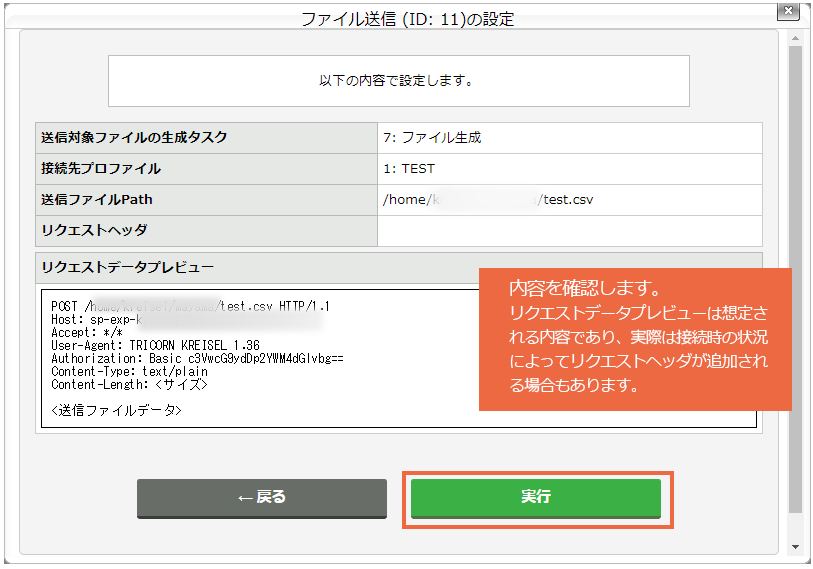This screenshot has width=813, height=569.
Task: Click the empty リクエストヘッダ value cell
Action: click(x=569, y=231)
